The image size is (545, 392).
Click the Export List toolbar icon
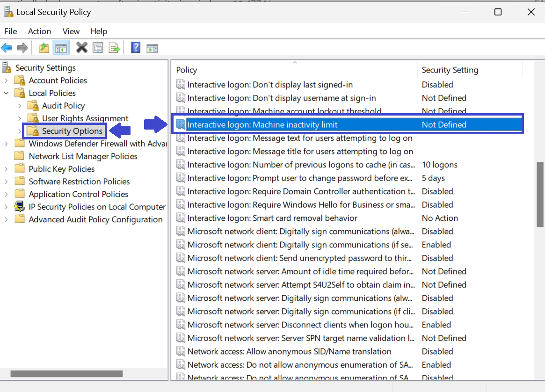[114, 48]
